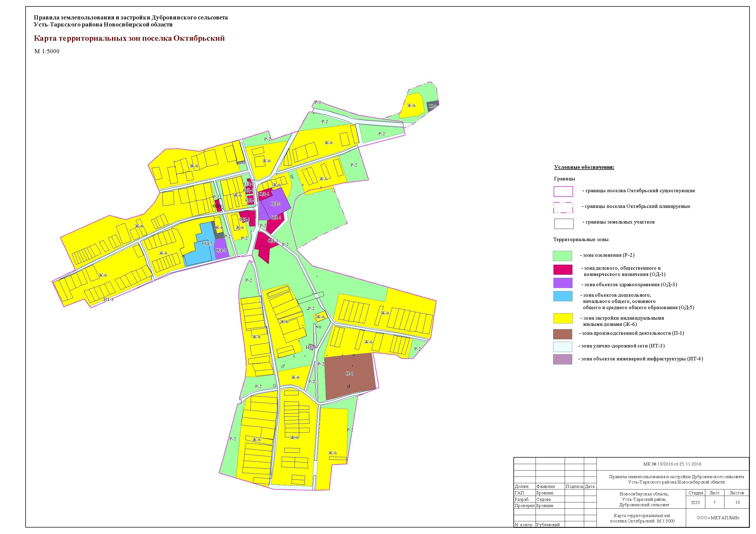Click the 'Должн.' column header
This screenshot has height=534, width=756.
click(525, 486)
